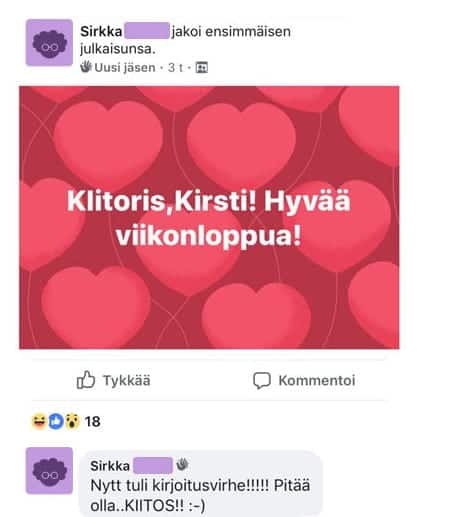The height and width of the screenshot is (517, 452).
Task: Open the 3 t post timestamp
Action: coord(175,68)
